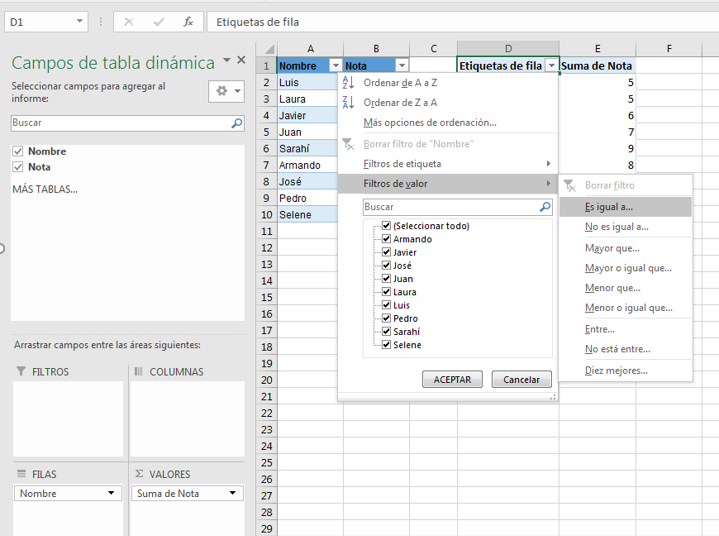Expand the Filtros de etiqueta submenu

click(448, 164)
